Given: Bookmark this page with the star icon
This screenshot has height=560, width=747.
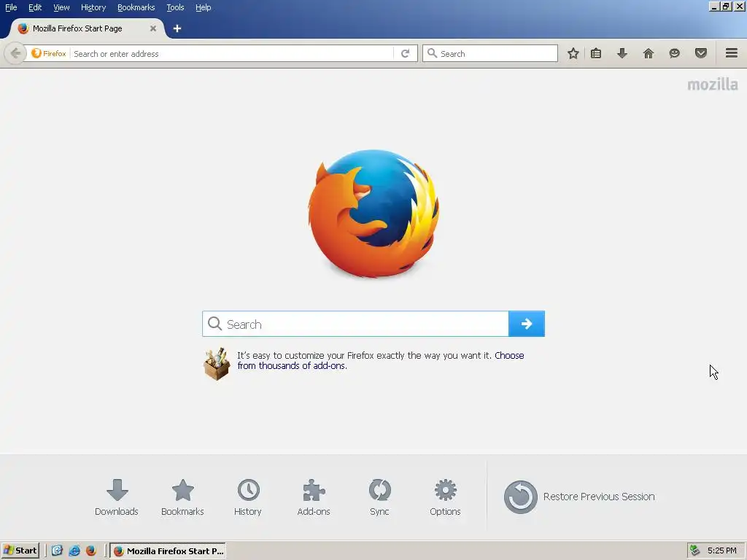Looking at the screenshot, I should pos(573,53).
